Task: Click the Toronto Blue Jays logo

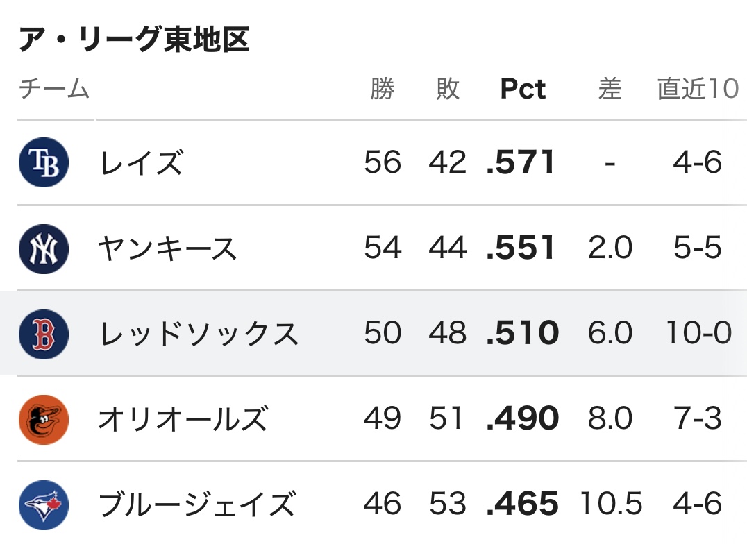Action: 44,504
